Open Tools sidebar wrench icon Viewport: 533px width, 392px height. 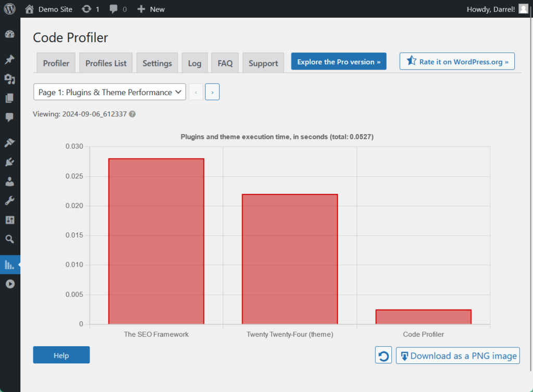pyautogui.click(x=10, y=201)
